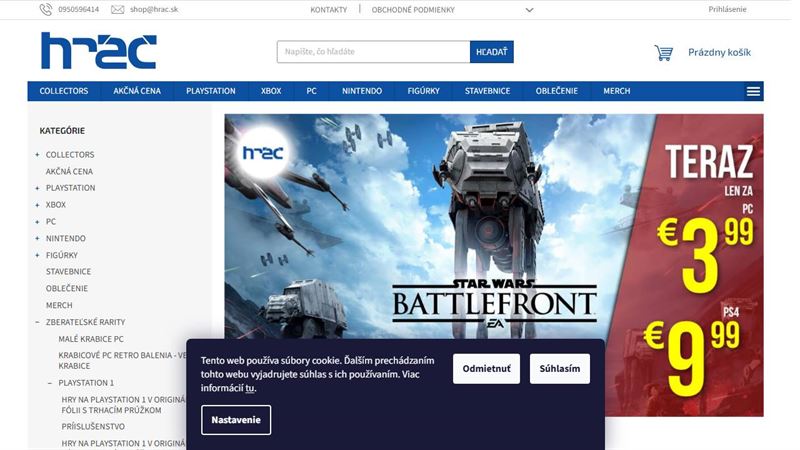The image size is (800, 450).
Task: Follow the 'tu' cookie info link
Action: pyautogui.click(x=249, y=388)
